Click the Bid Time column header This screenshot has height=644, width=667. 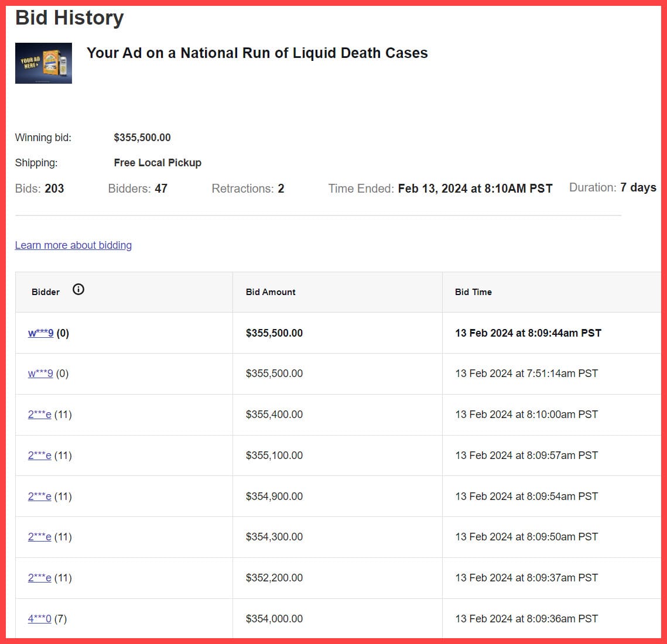click(x=473, y=292)
